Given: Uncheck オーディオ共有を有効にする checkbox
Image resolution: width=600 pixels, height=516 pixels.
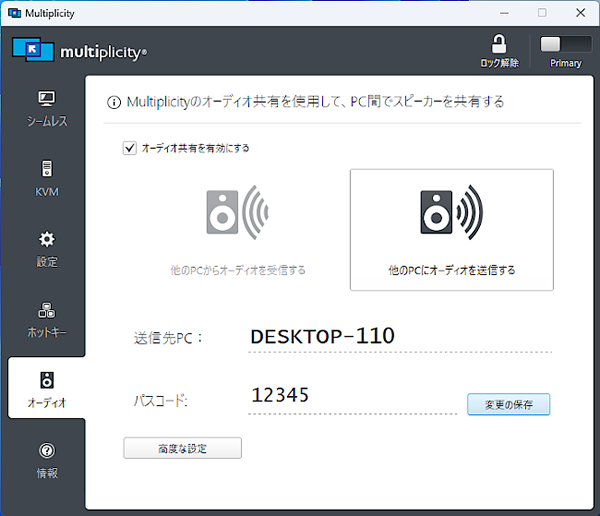Looking at the screenshot, I should [129, 148].
